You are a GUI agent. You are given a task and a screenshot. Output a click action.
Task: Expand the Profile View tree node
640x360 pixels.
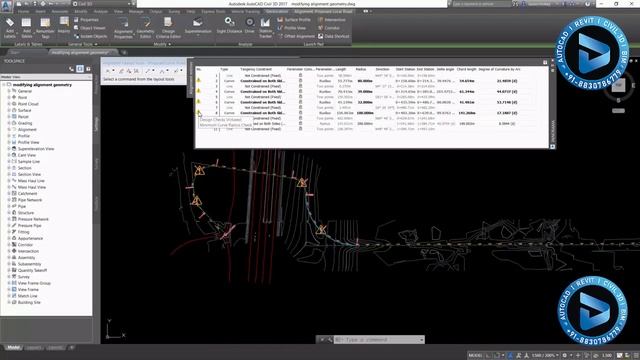point(9,142)
